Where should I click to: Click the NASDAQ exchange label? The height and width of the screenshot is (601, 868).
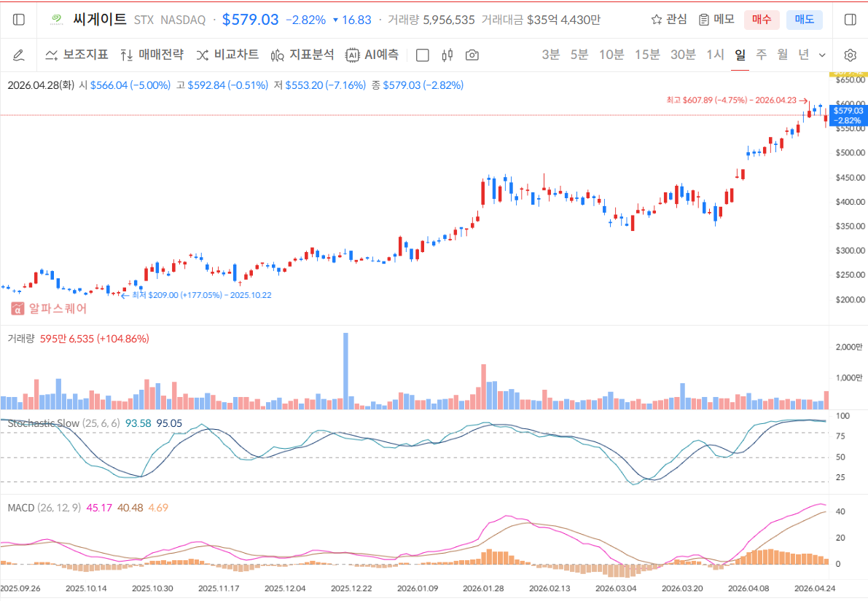point(183,20)
